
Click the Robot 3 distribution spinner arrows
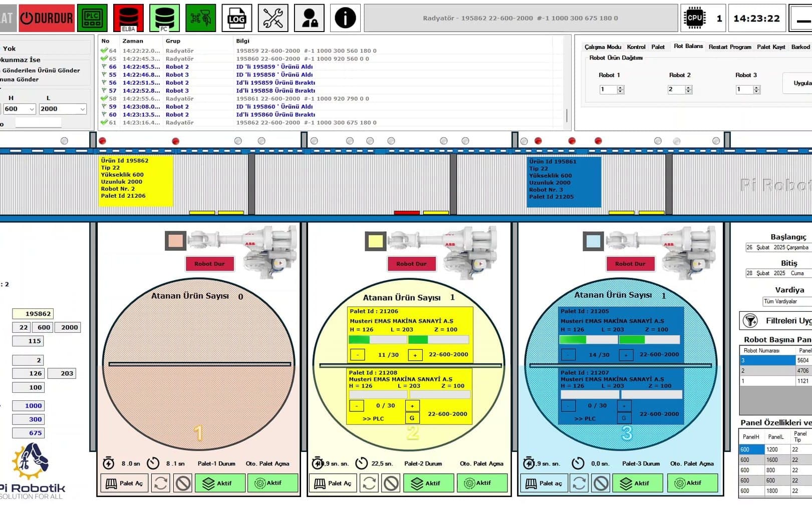click(756, 90)
